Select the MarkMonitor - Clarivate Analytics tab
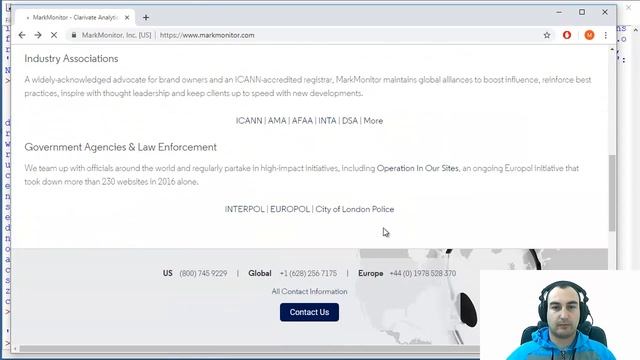 76,18
